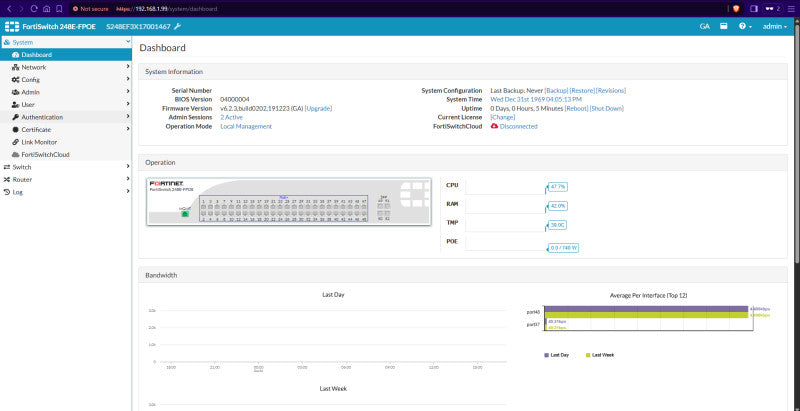Toggle the browser sidebar panel icon

click(754, 9)
